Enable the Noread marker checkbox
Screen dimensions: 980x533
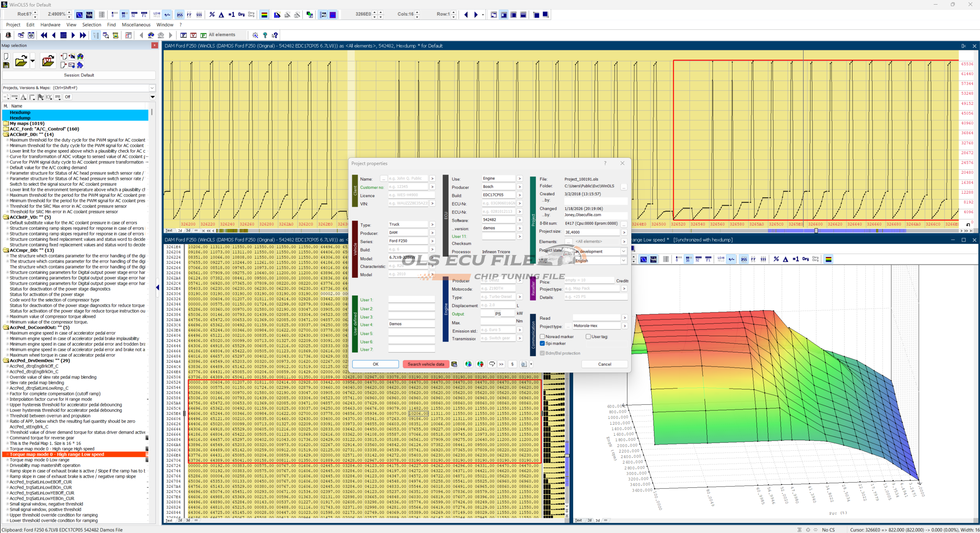point(542,337)
